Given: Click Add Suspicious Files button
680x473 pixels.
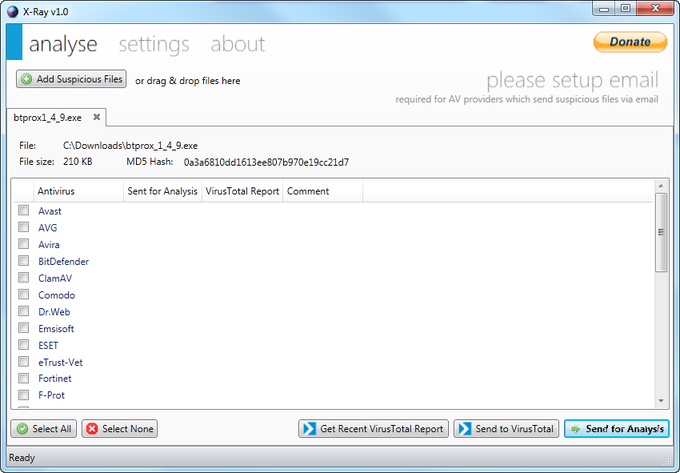Looking at the screenshot, I should point(72,79).
